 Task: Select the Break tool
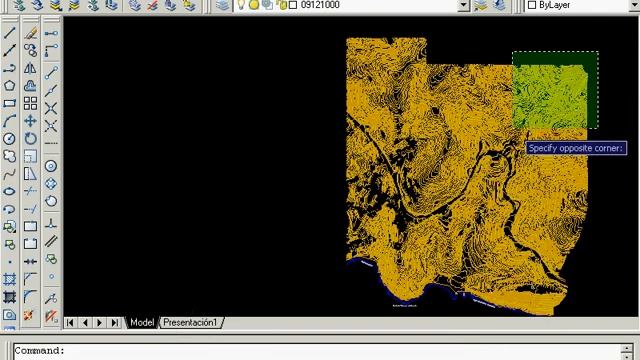(x=30, y=244)
